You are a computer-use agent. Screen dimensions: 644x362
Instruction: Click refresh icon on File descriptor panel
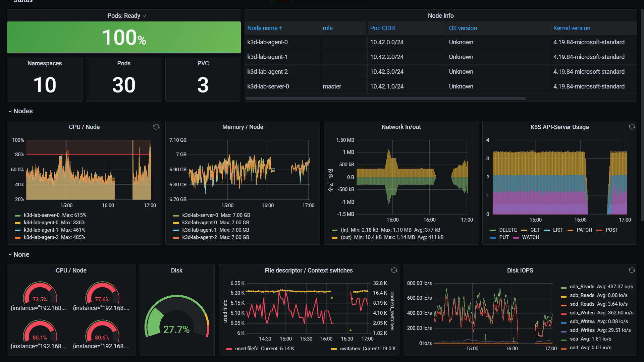pos(394,270)
